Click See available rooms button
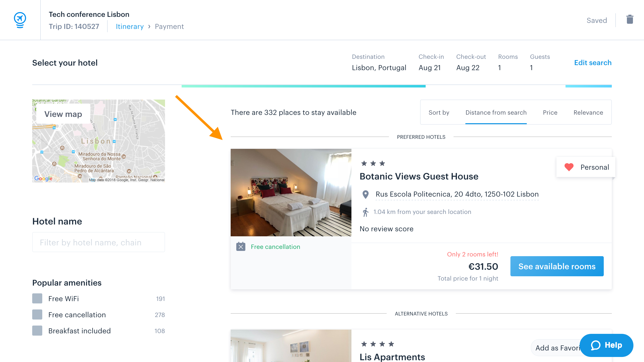The width and height of the screenshot is (644, 362). click(557, 266)
